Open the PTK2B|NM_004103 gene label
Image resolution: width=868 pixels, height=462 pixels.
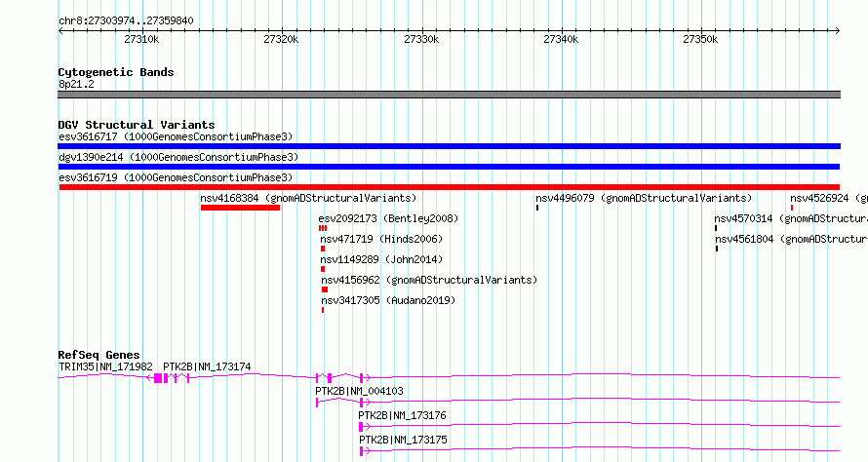pos(359,391)
